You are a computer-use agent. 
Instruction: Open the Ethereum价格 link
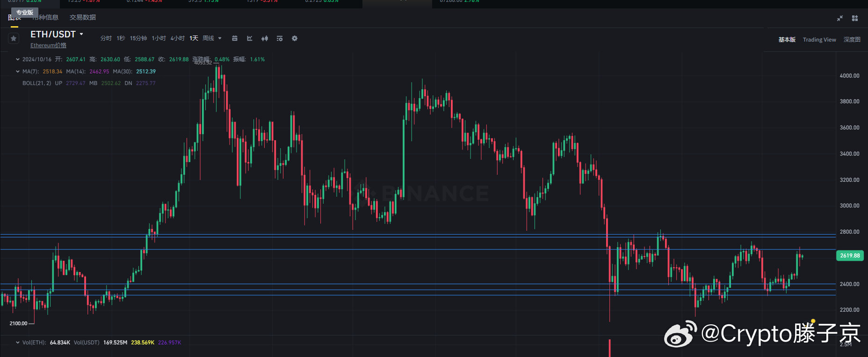[48, 45]
